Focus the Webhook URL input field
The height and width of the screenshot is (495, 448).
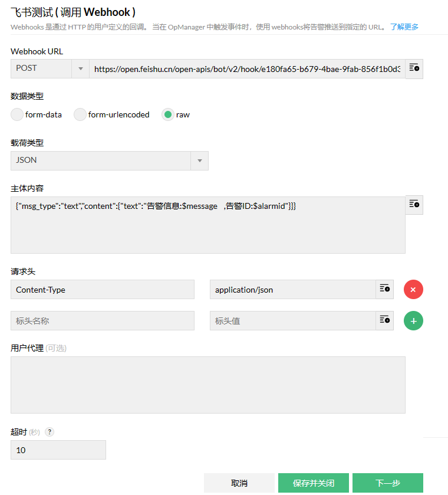(x=248, y=69)
